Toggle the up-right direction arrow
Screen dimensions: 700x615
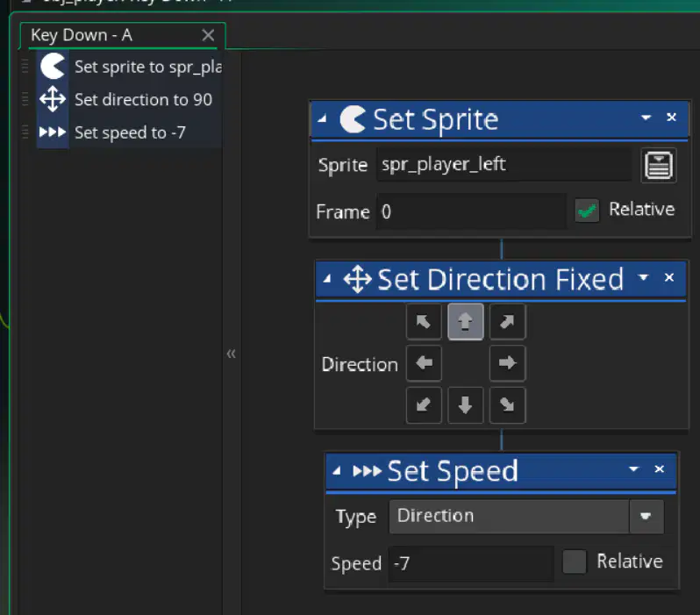click(507, 322)
